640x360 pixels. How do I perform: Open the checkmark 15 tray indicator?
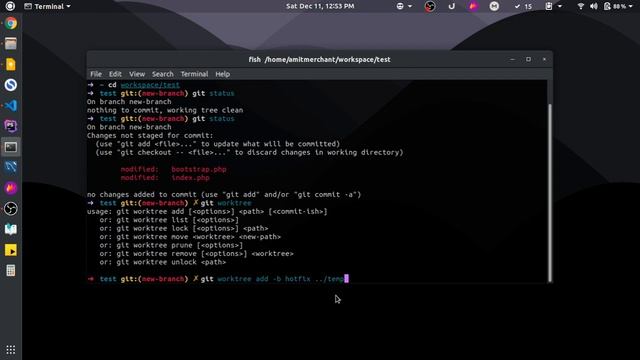[x=523, y=6]
